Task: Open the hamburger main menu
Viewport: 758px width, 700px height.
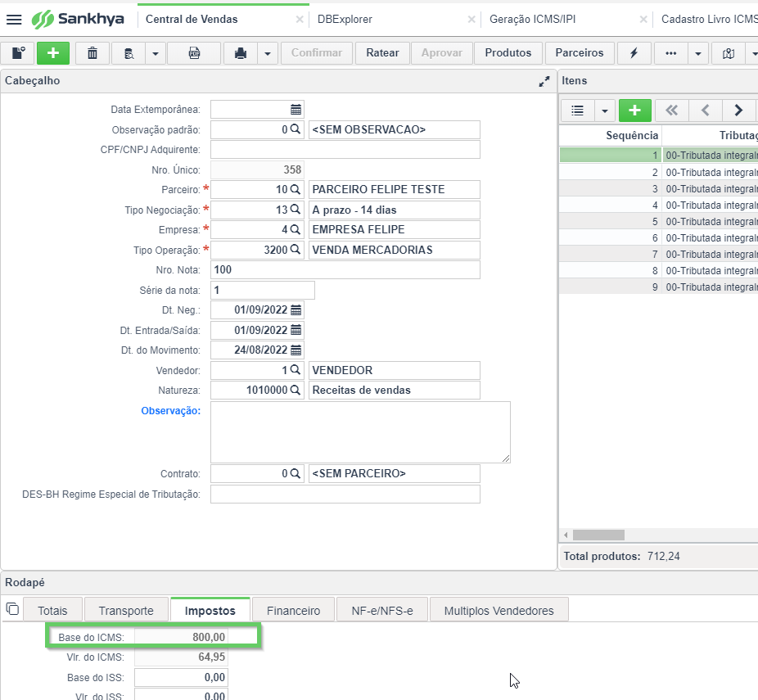Action: point(14,20)
